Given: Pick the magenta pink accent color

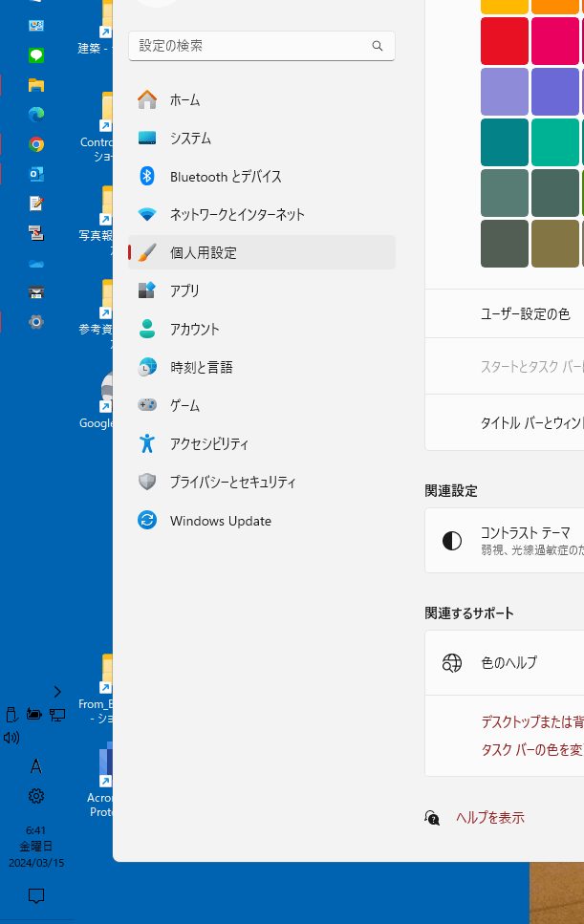Looking at the screenshot, I should pos(555,41).
